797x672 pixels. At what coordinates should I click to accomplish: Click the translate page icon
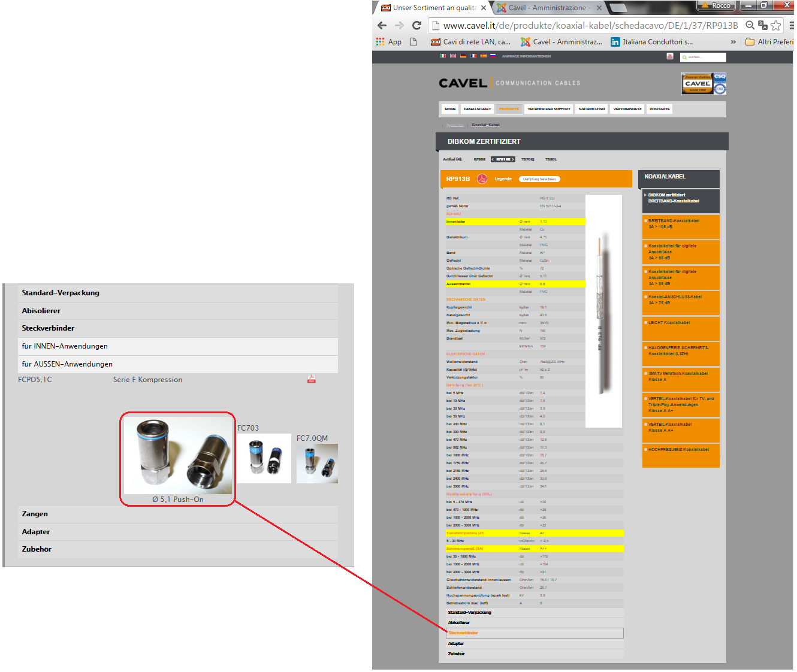click(x=763, y=25)
